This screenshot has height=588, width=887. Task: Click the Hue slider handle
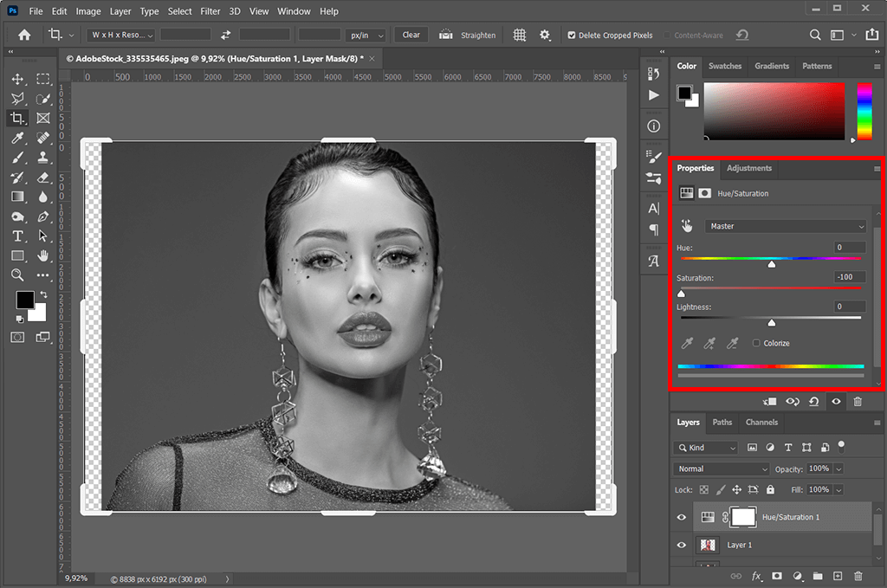coord(772,264)
